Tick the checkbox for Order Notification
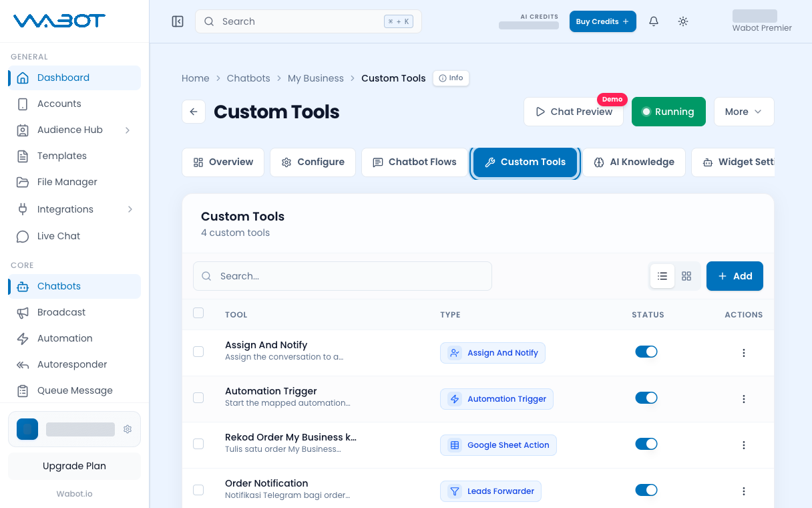This screenshot has width=812, height=508. click(198, 490)
